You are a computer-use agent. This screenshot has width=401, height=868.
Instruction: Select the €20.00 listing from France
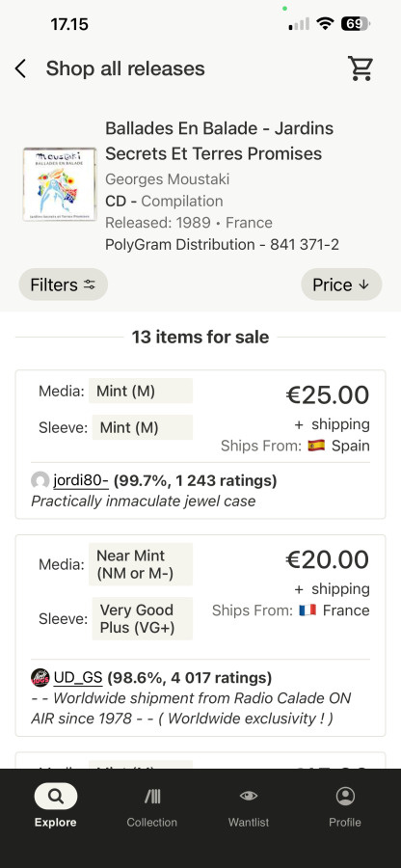tap(328, 559)
